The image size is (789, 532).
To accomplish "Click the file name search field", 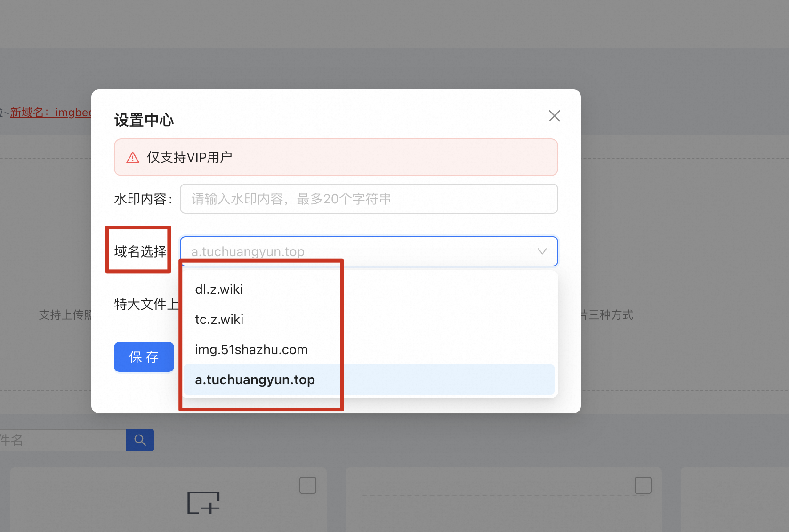I will tap(63, 440).
